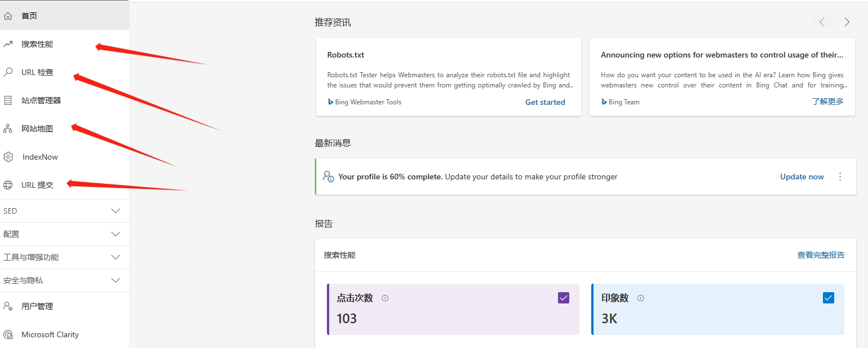
Task: Click the 点击次数 card showing 103
Action: (453, 309)
